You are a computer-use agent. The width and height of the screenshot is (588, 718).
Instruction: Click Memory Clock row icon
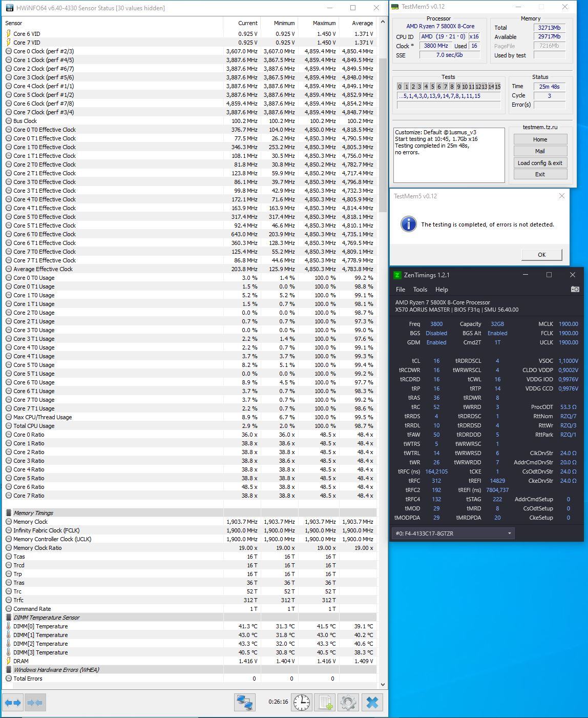click(x=9, y=522)
